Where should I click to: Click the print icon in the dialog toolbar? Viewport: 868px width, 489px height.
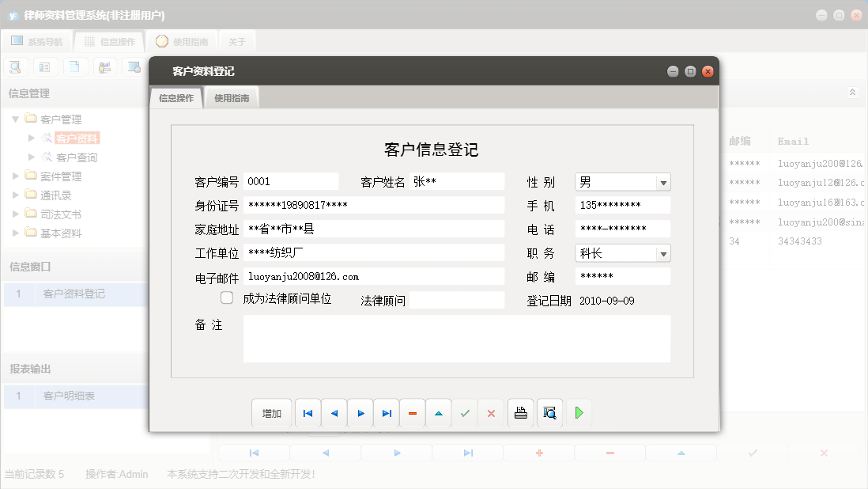[520, 412]
